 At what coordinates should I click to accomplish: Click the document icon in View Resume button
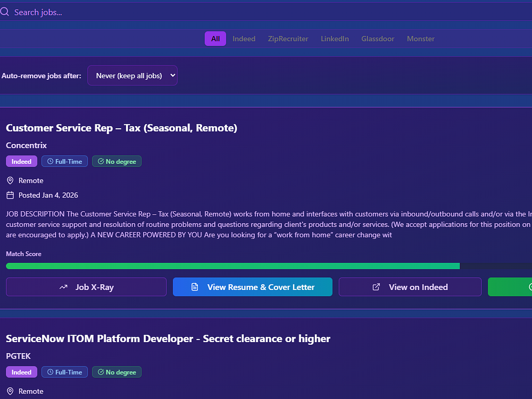(x=195, y=287)
